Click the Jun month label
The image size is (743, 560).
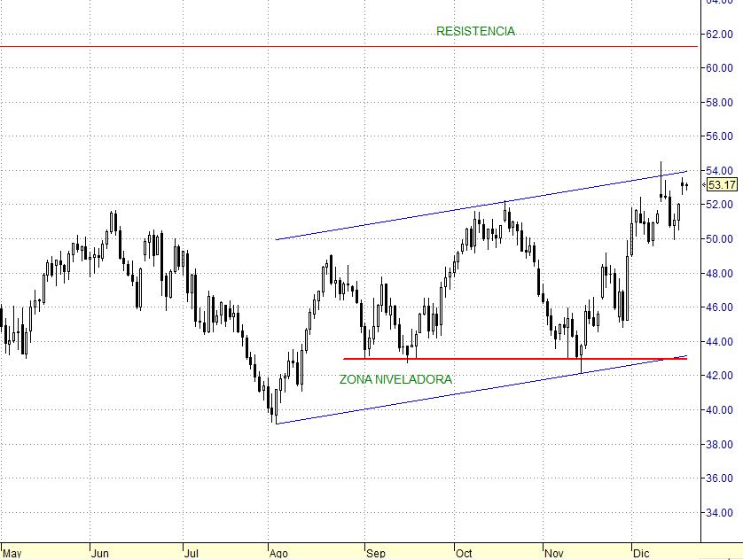click(x=100, y=554)
